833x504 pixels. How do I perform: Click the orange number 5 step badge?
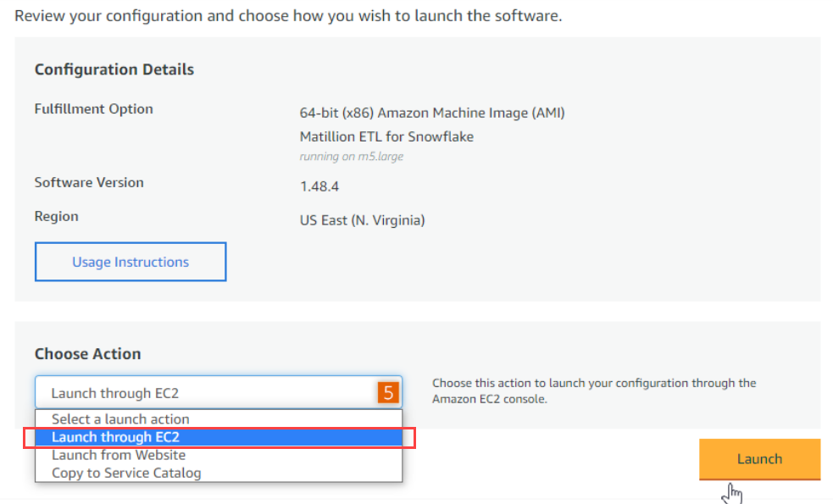[388, 392]
